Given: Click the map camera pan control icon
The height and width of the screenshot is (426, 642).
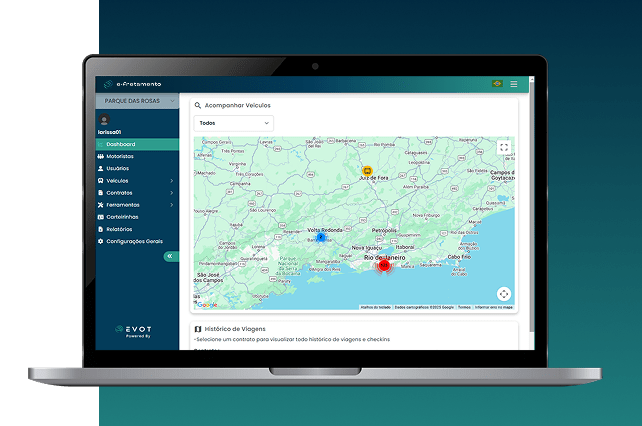Looking at the screenshot, I should (504, 293).
